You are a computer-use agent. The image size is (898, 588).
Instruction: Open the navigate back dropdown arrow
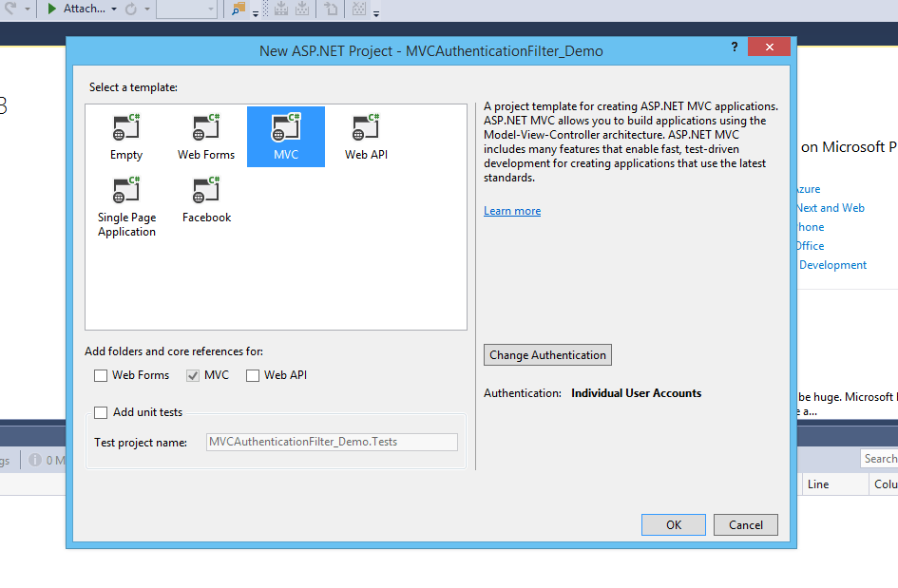click(x=27, y=9)
